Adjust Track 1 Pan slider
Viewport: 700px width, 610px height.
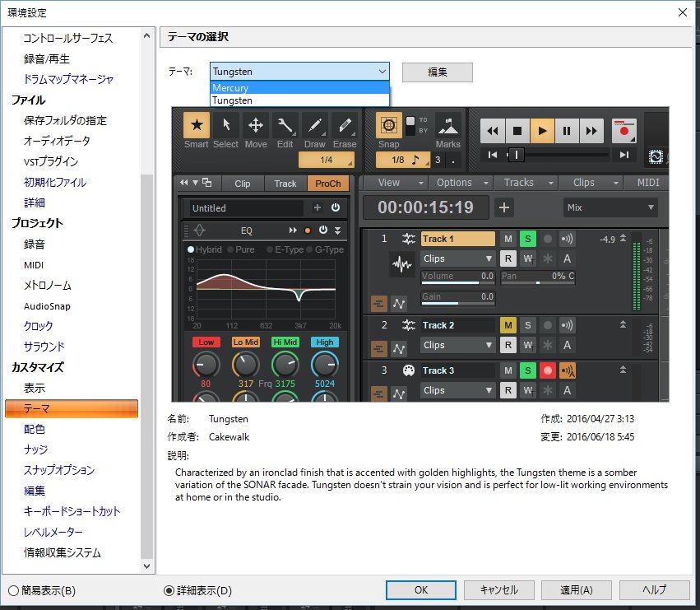(537, 277)
